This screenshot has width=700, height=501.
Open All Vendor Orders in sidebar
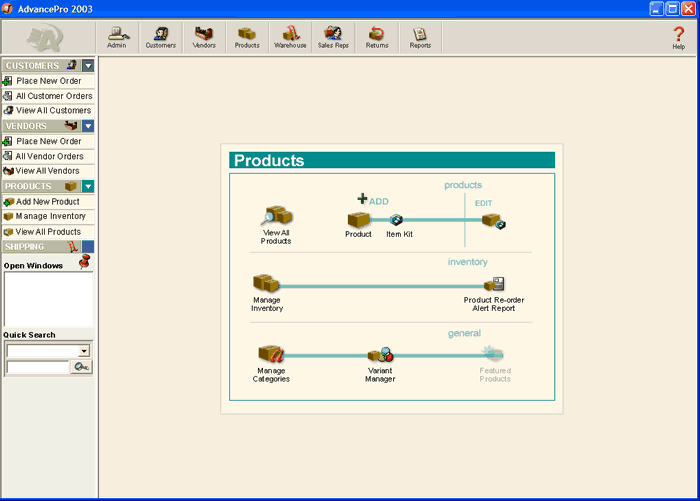point(48,156)
